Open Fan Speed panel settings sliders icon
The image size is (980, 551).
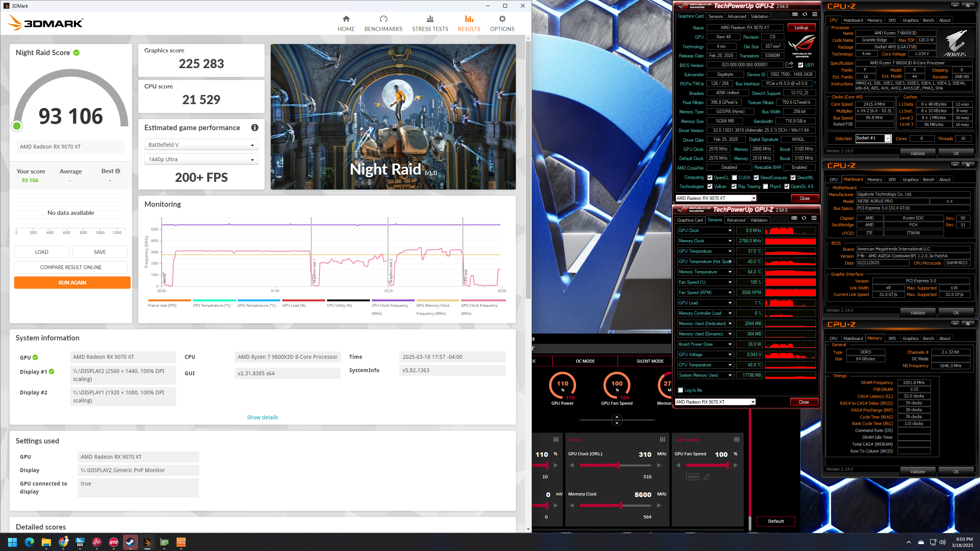click(x=737, y=440)
